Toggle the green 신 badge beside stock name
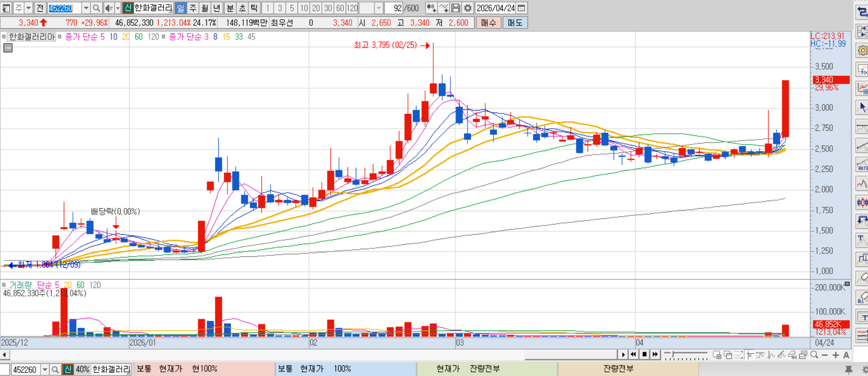The width and height of the screenshot is (868, 376). point(128,8)
